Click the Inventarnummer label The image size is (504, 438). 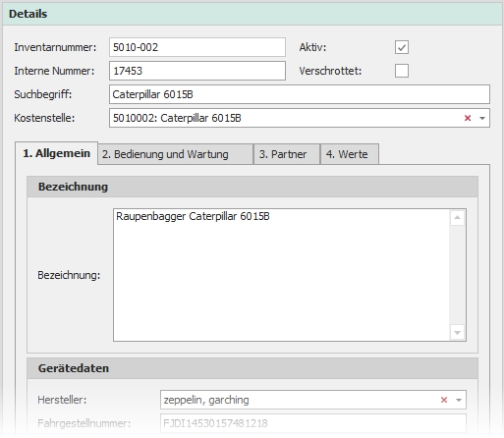[55, 47]
